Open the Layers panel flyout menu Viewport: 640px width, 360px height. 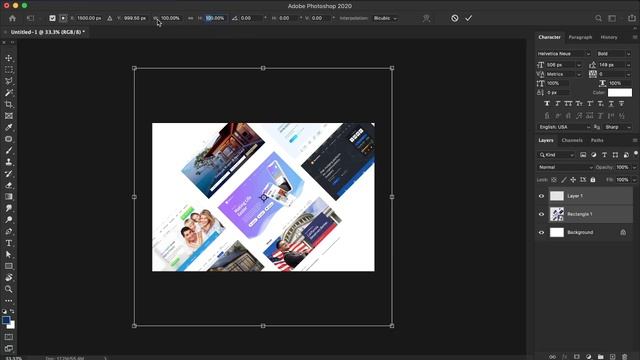[x=635, y=140]
